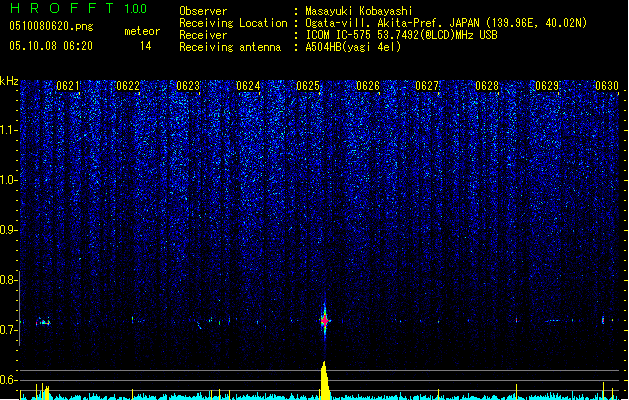The image size is (629, 400).
Task: Select the file name 0510080620.png
Action: [51, 26]
